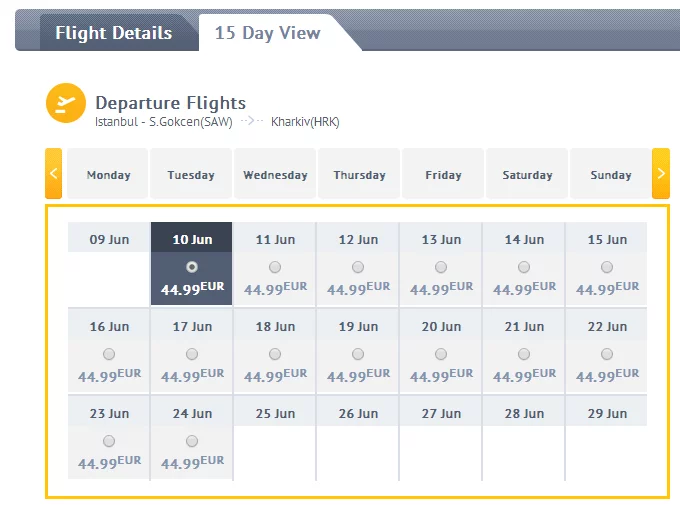Open the 15 Day View tab
Viewport: 680px width, 506px height.
coord(267,33)
